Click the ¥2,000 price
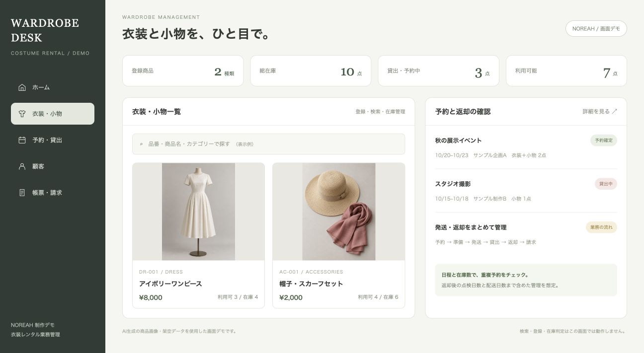 [x=291, y=297]
